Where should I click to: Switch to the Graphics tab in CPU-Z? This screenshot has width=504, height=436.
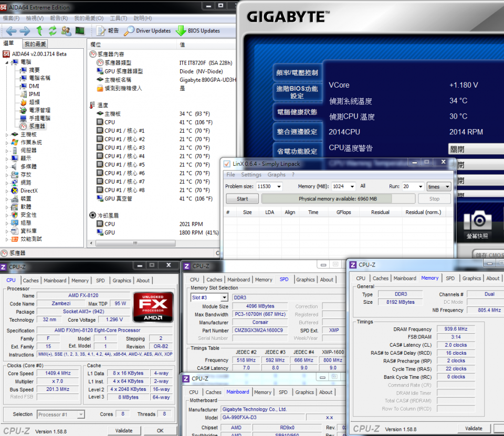click(x=122, y=280)
